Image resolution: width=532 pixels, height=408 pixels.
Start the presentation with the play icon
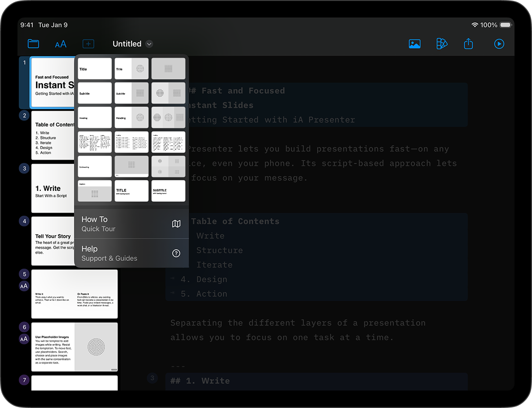click(499, 44)
